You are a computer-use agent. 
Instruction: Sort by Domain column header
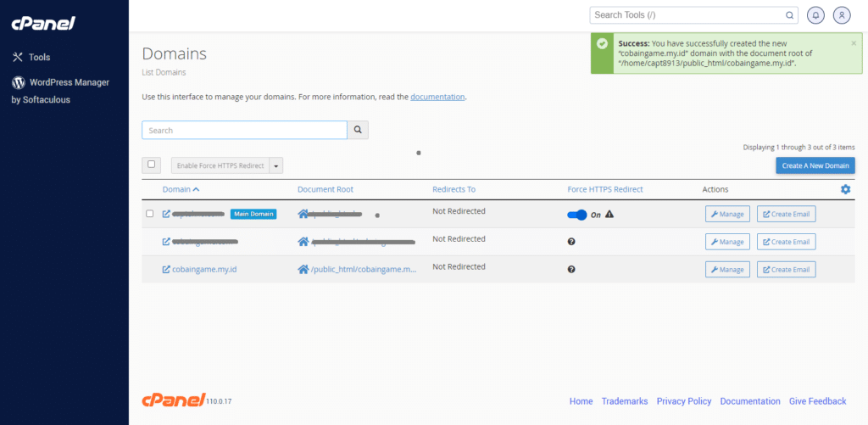181,189
